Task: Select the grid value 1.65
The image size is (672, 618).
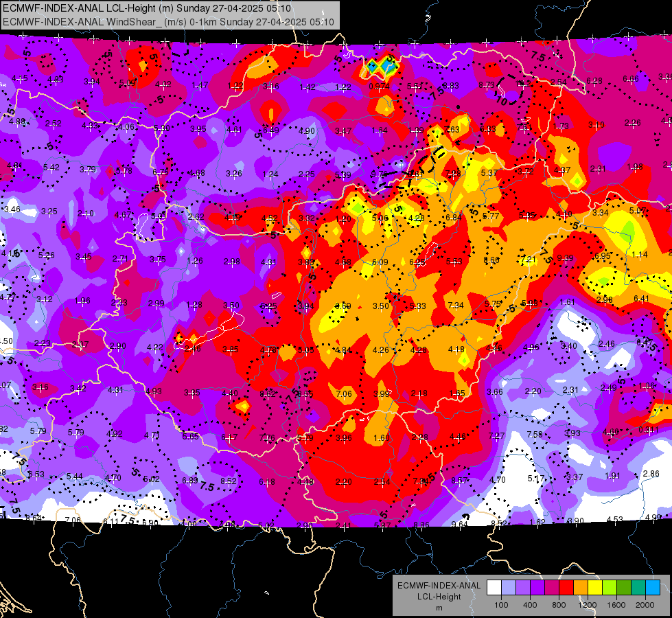Action: 457,393
